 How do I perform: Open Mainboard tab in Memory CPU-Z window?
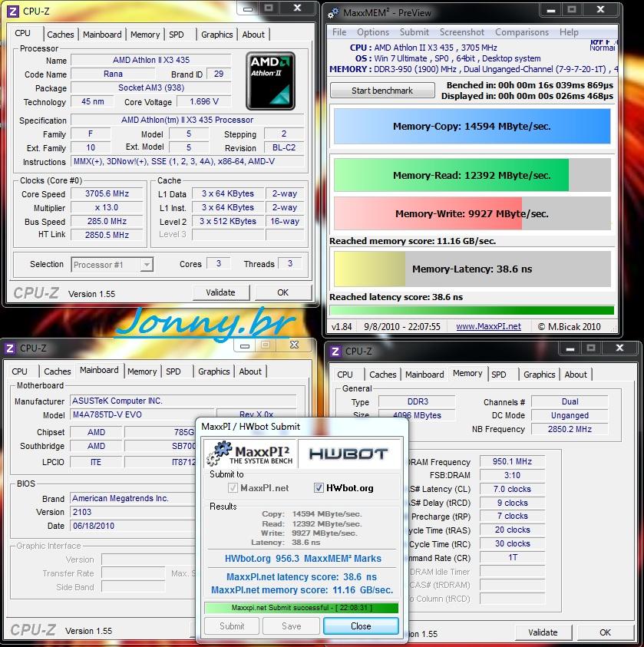424,375
